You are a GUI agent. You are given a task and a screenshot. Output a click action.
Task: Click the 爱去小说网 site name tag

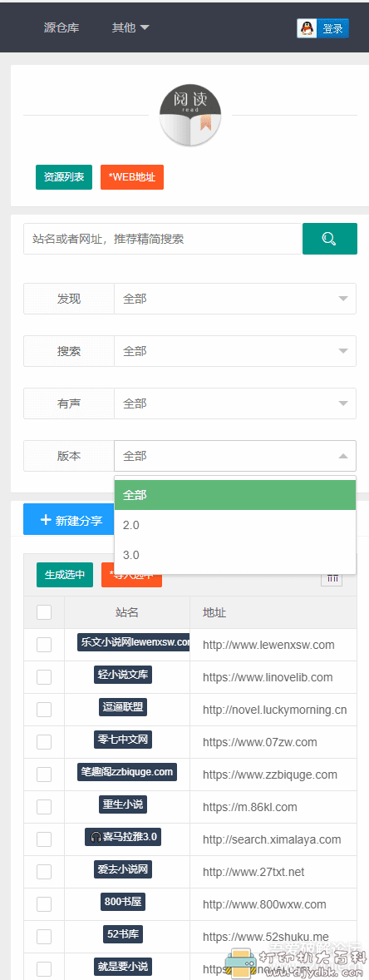(x=124, y=869)
